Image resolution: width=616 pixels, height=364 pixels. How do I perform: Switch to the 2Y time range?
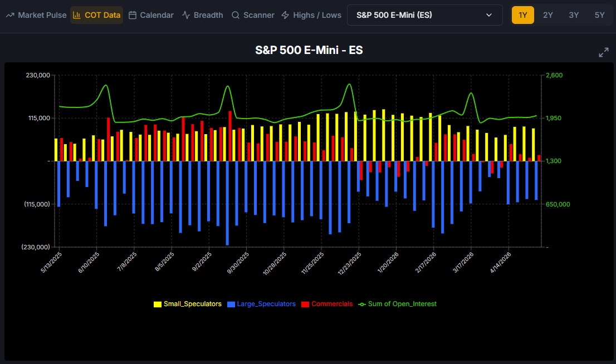click(x=547, y=15)
